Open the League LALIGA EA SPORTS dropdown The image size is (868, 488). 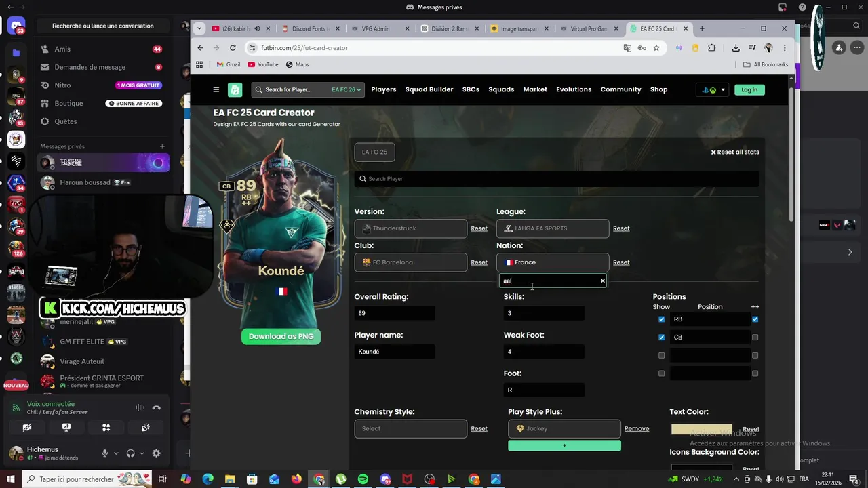tap(553, 228)
